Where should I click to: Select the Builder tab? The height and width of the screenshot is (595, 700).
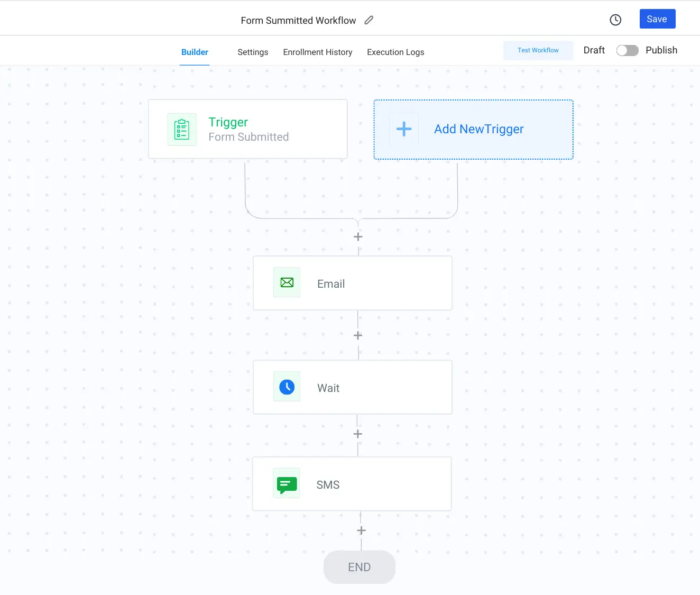tap(195, 52)
